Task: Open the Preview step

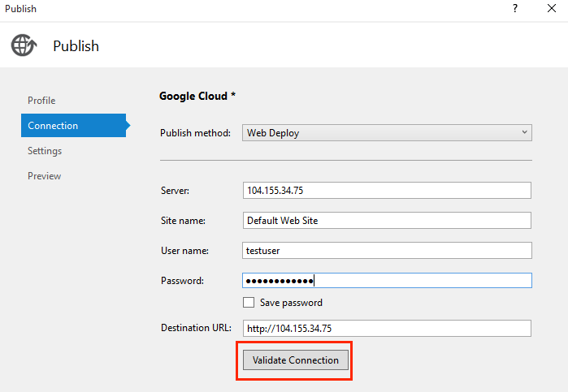Action: tap(44, 176)
